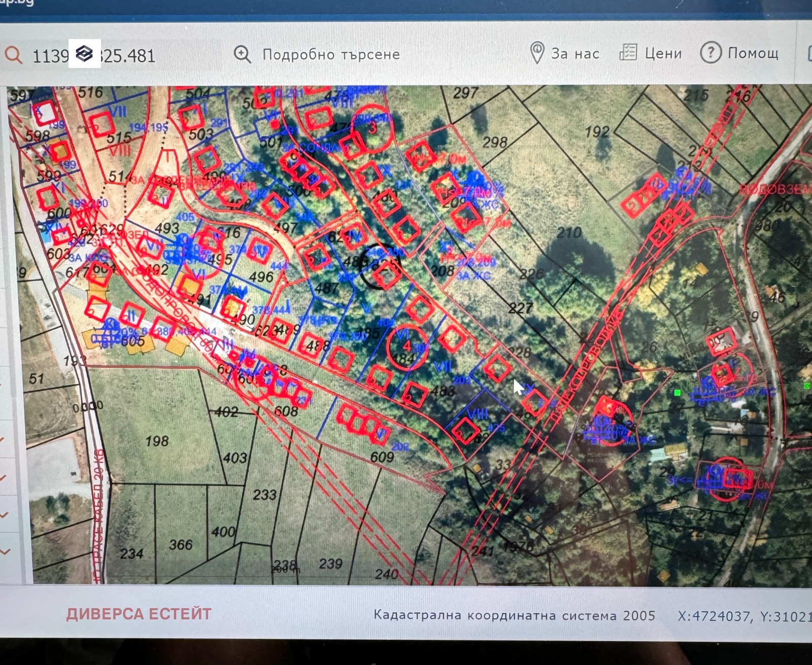
Task: Open the Цени menu item
Action: [663, 53]
